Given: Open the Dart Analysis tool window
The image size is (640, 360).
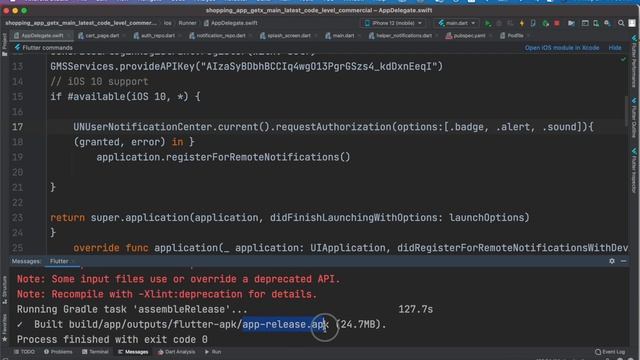Looking at the screenshot, I should (176, 352).
